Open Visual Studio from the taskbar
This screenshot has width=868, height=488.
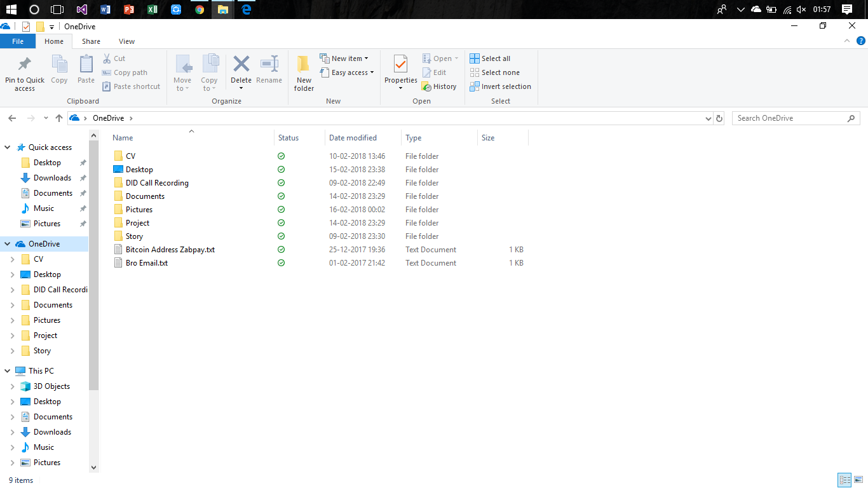tap(81, 10)
